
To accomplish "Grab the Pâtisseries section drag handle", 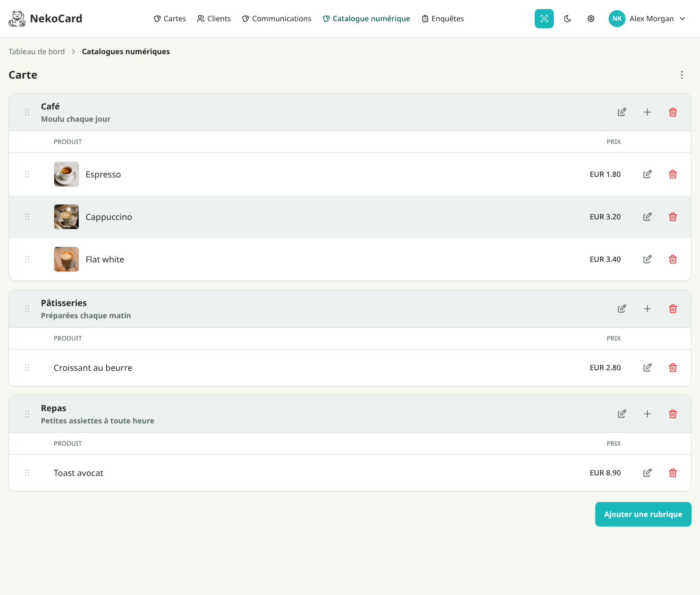I will point(27,309).
